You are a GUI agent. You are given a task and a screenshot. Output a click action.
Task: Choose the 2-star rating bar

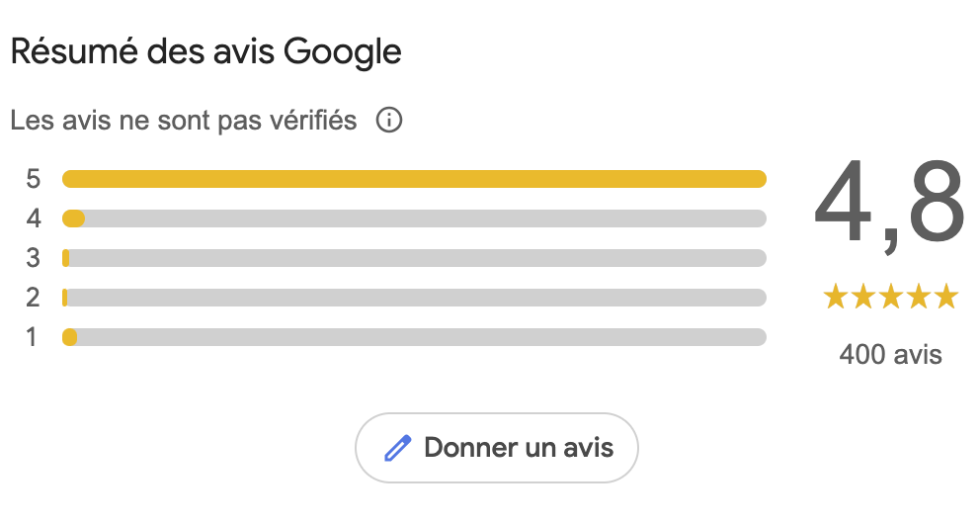coord(414,298)
